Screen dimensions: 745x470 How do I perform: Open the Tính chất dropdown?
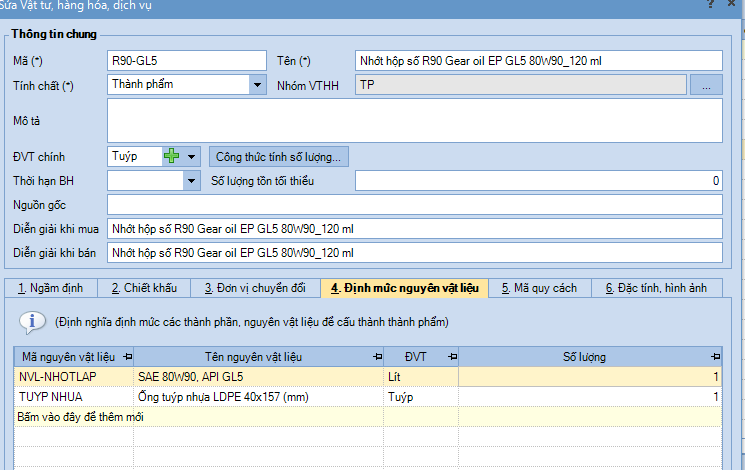point(256,85)
